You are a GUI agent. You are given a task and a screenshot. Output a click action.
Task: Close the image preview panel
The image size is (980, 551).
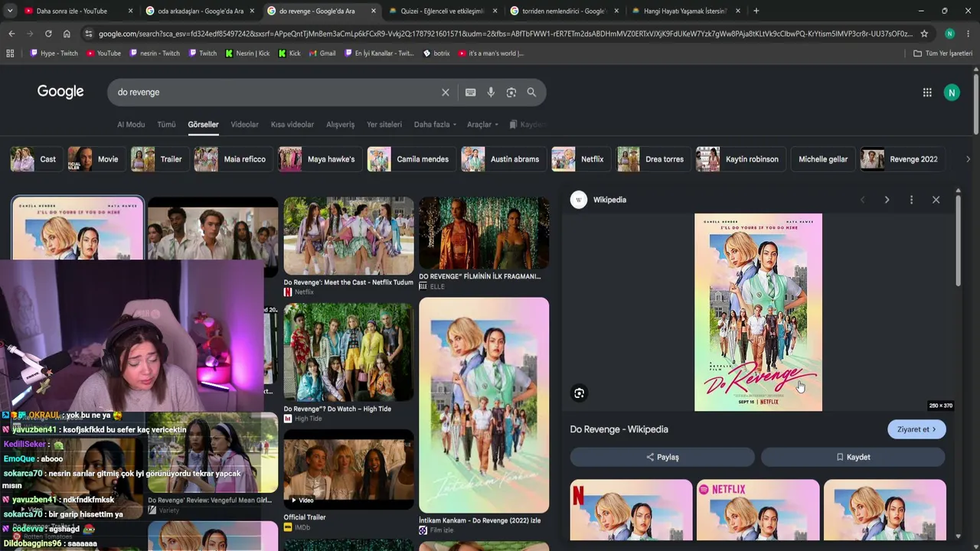point(936,200)
